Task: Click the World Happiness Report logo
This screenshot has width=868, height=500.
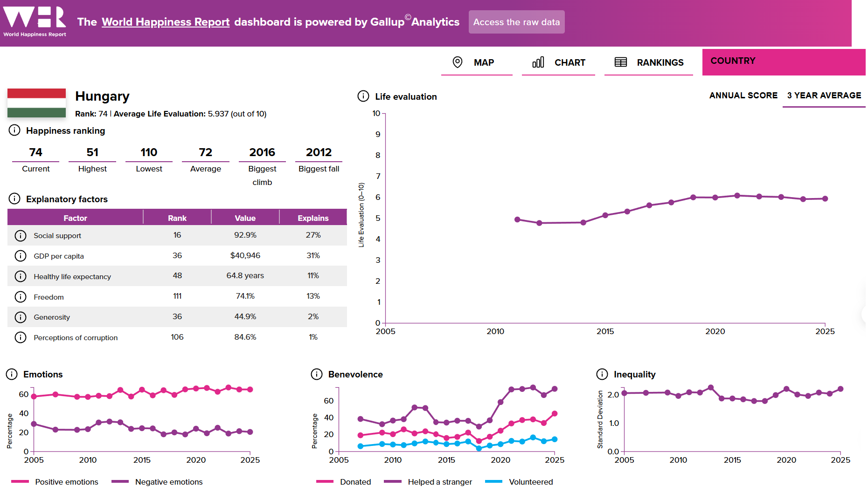Action: [x=35, y=21]
